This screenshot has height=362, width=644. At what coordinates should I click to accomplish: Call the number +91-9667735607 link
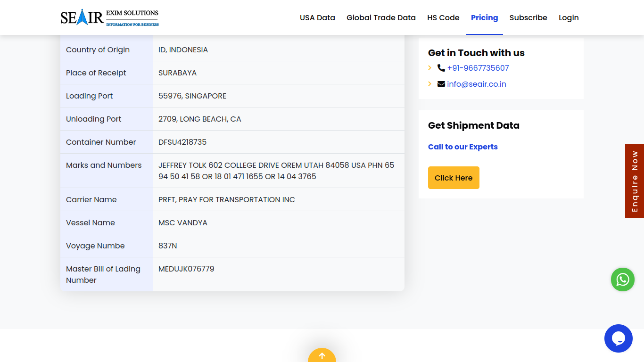478,68
